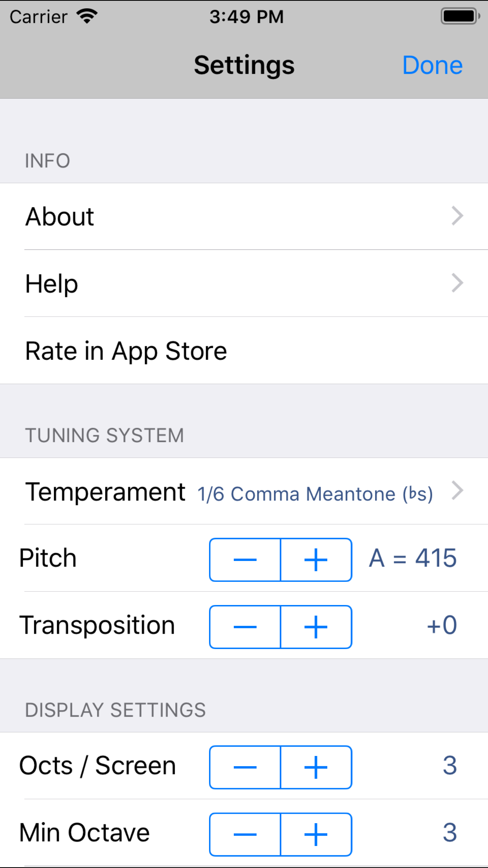488x868 pixels.
Task: Open the Help section via its chevron
Action: (x=457, y=283)
